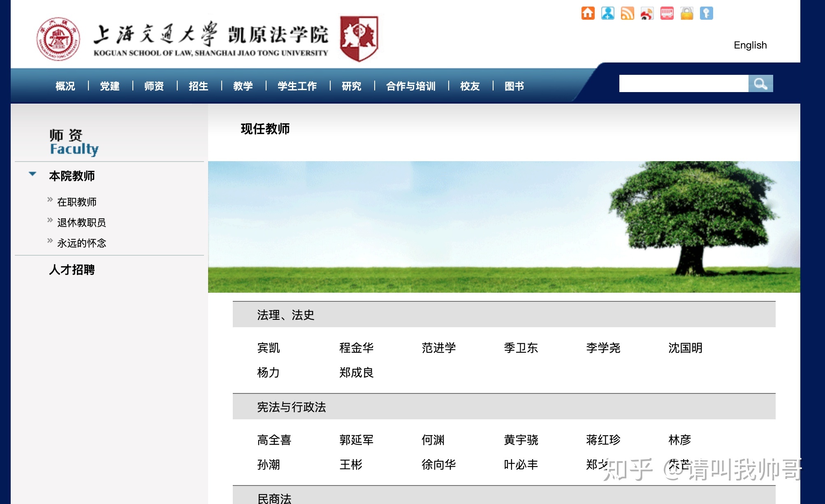This screenshot has width=825, height=504.
Task: Click the 人才招聘 sidebar link
Action: (x=72, y=270)
